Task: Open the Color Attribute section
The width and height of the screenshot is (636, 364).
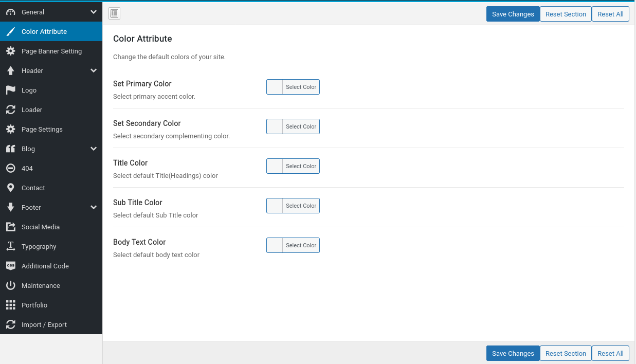Action: pos(51,31)
